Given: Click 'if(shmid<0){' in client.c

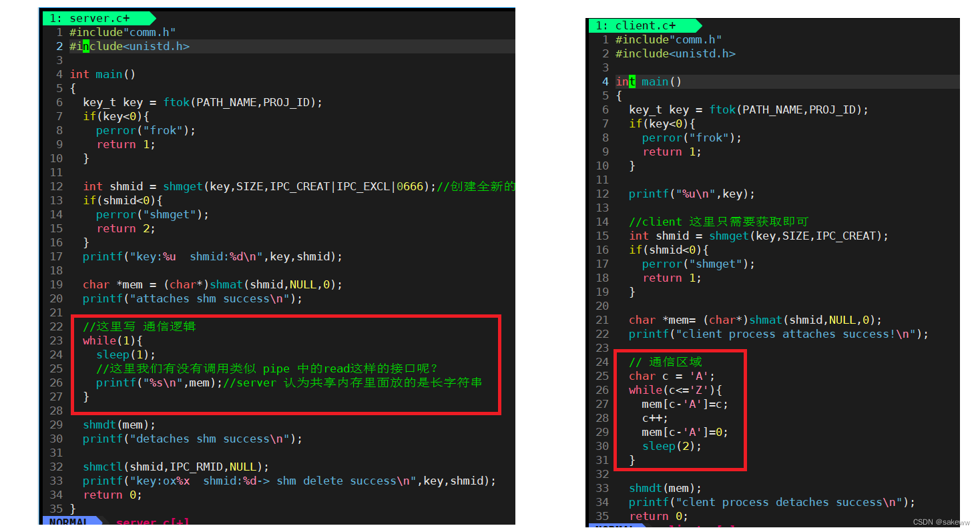Looking at the screenshot, I should (x=669, y=250).
